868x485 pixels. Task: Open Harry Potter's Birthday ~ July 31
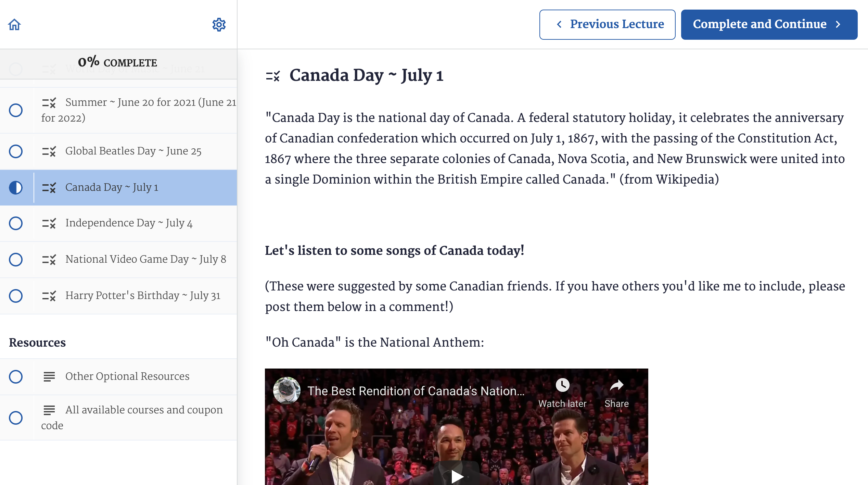[118, 296]
